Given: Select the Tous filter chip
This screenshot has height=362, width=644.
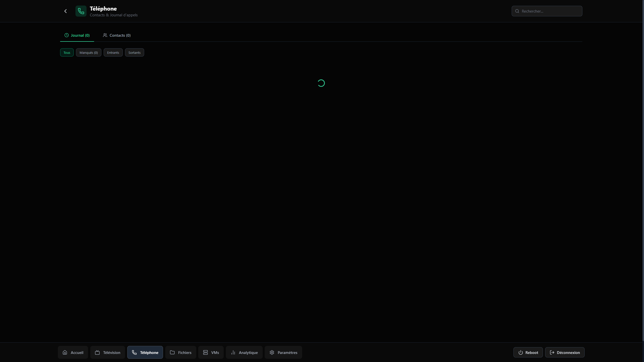Looking at the screenshot, I should coord(67,53).
